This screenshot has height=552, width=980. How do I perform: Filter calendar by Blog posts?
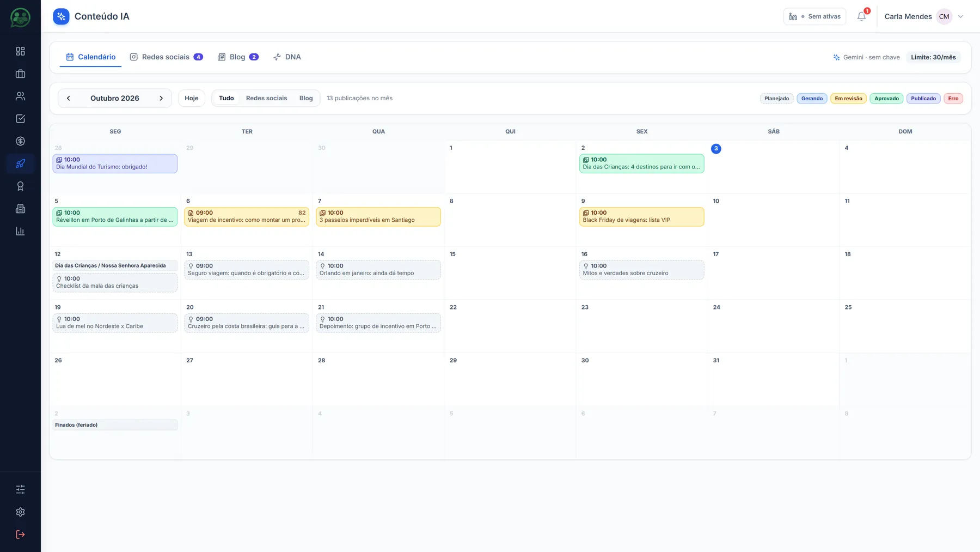click(306, 98)
